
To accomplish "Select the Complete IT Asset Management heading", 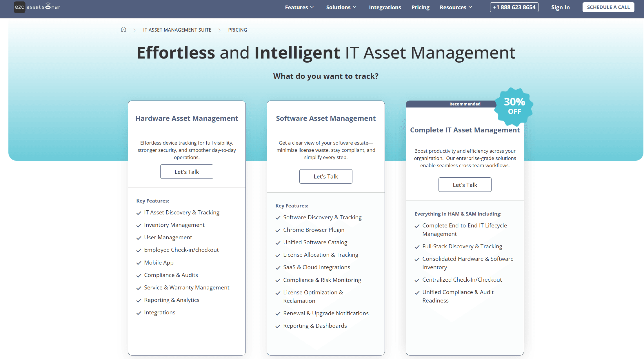I will [x=465, y=130].
